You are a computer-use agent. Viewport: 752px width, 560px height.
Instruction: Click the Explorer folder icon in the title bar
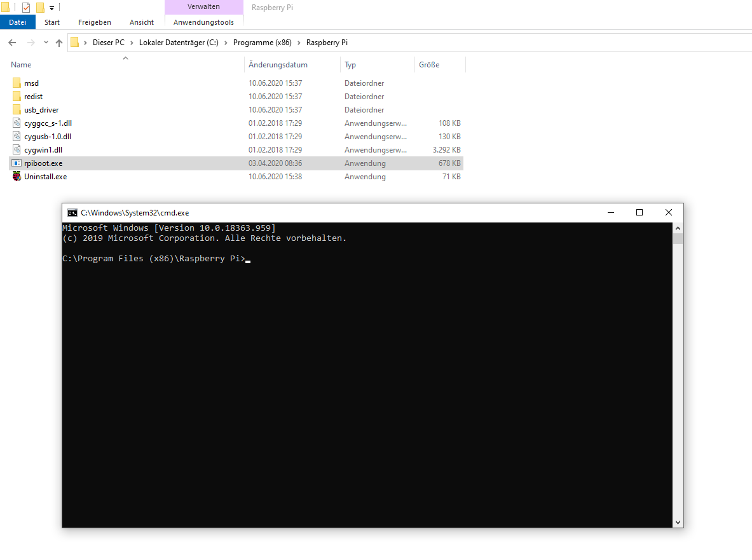click(x=5, y=7)
